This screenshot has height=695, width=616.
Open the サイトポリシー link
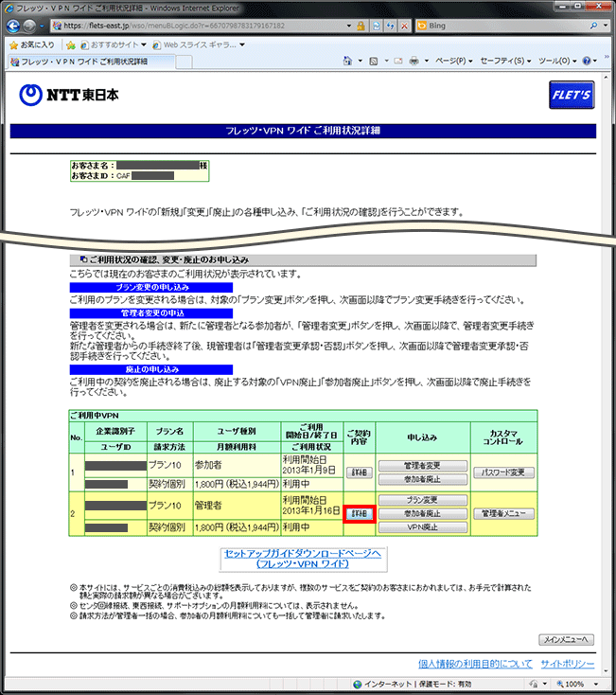pyautogui.click(x=568, y=664)
